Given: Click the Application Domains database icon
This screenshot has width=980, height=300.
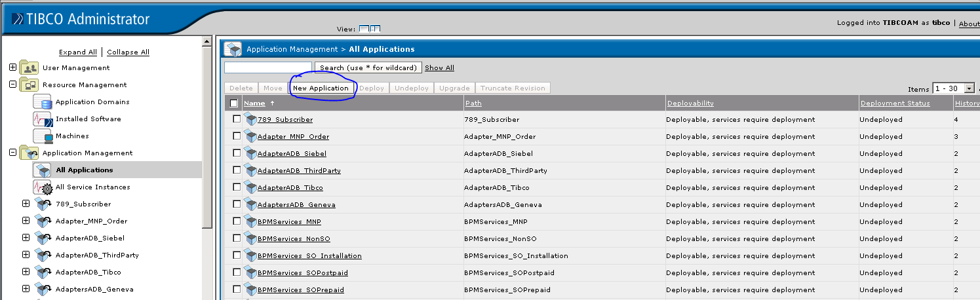Looking at the screenshot, I should click(42, 102).
